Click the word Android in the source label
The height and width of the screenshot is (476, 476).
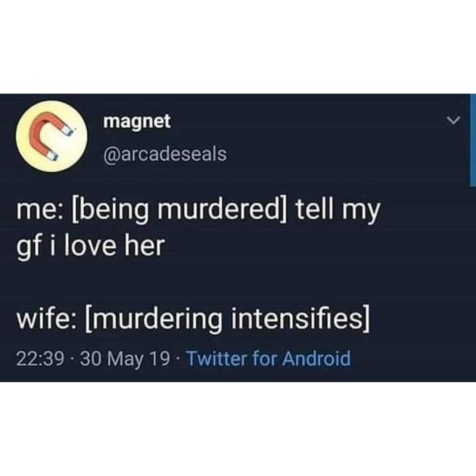point(316,358)
